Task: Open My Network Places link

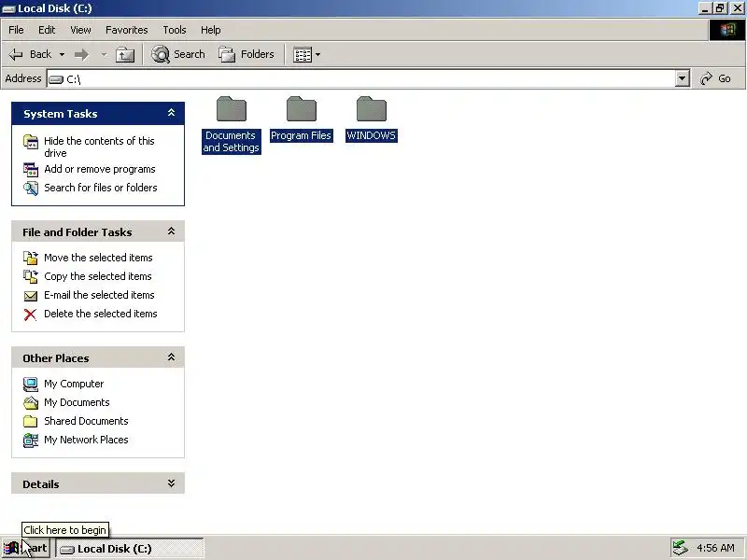Action: pyautogui.click(x=86, y=440)
